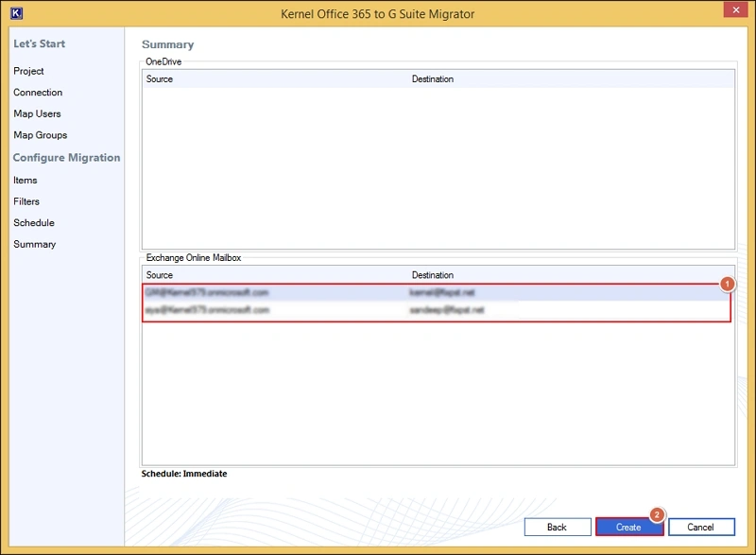Screen dimensions: 756x555
Task: Open the Map Groups step
Action: [40, 135]
